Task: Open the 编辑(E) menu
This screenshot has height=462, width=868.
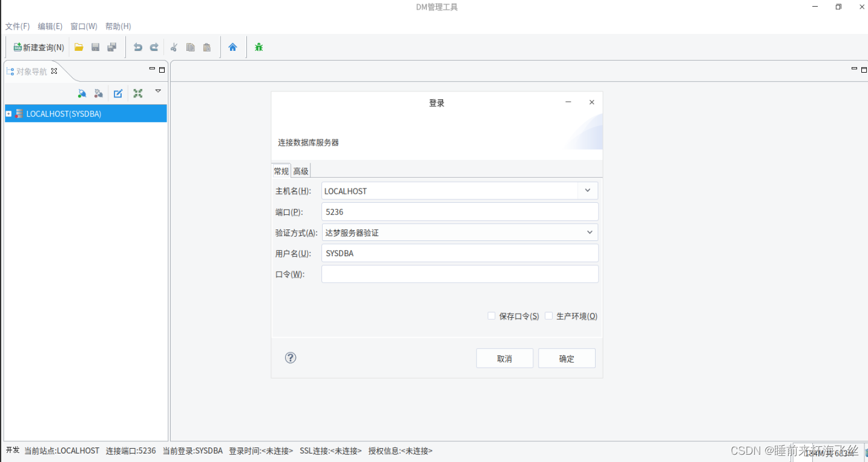Action: click(x=50, y=27)
